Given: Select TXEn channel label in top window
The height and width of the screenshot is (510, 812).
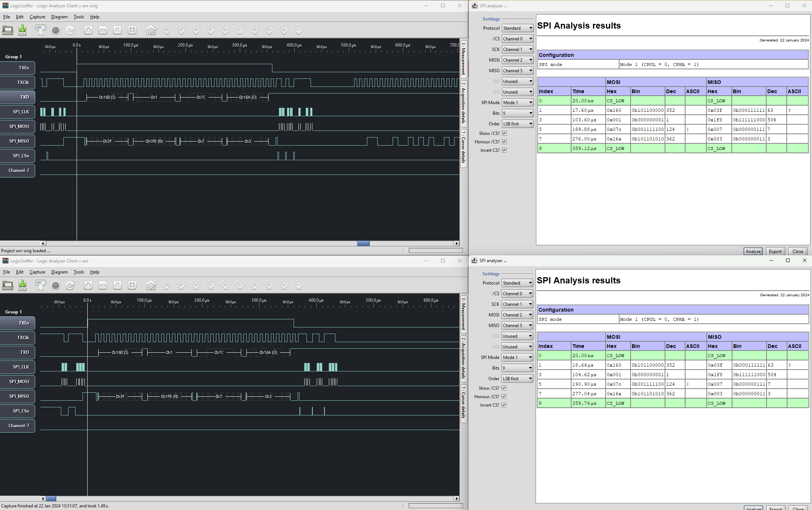Looking at the screenshot, I should click(18, 68).
